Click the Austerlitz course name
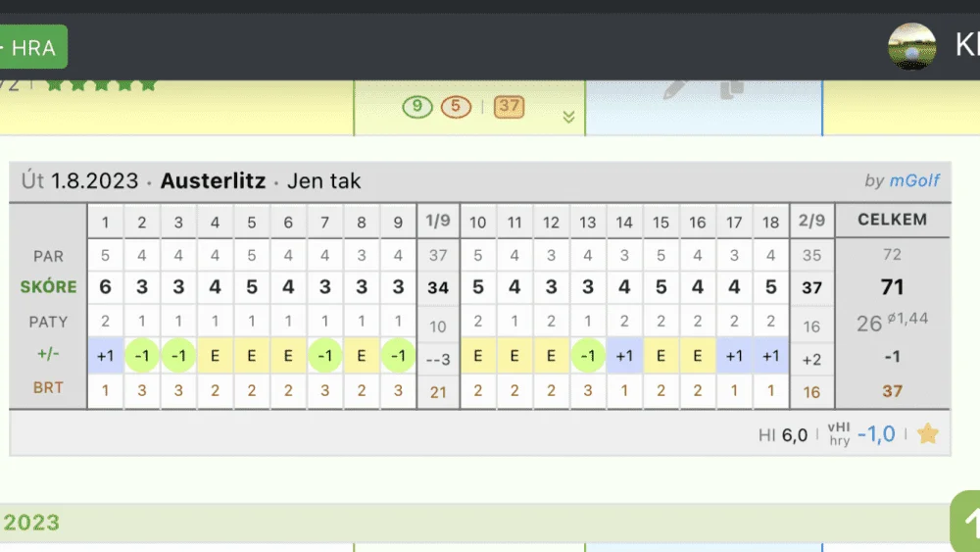Viewport: 980px width, 552px height. tap(213, 180)
